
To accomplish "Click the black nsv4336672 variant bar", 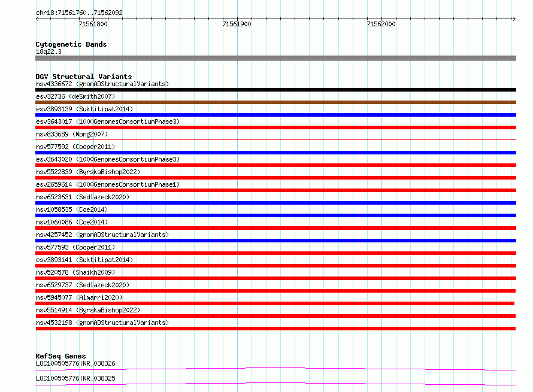I will coord(275,90).
